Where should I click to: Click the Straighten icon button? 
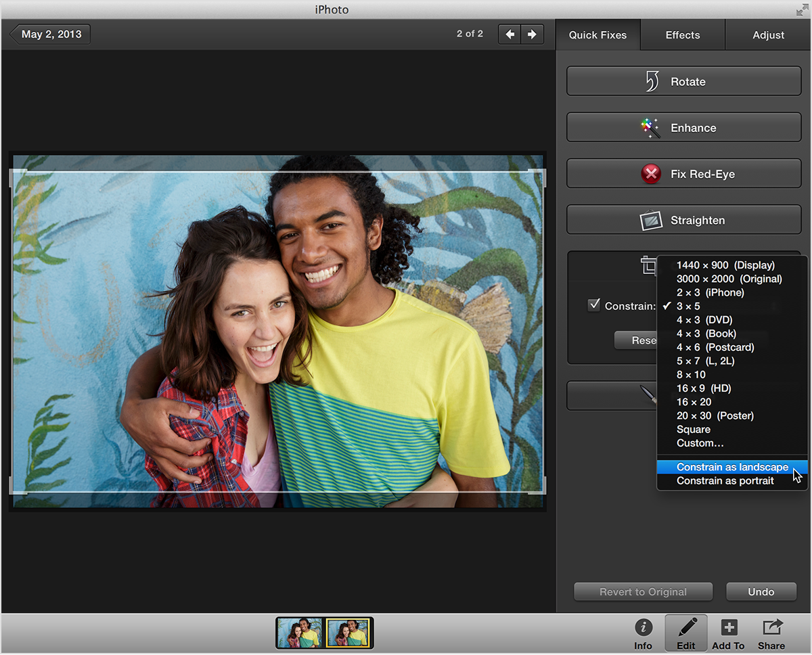[x=651, y=221]
